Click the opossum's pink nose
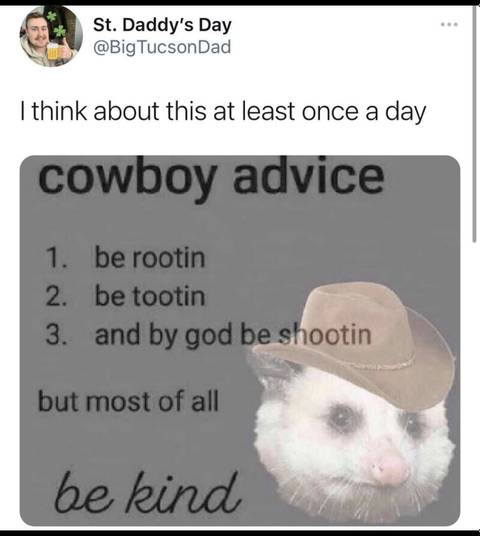 pyautogui.click(x=390, y=469)
